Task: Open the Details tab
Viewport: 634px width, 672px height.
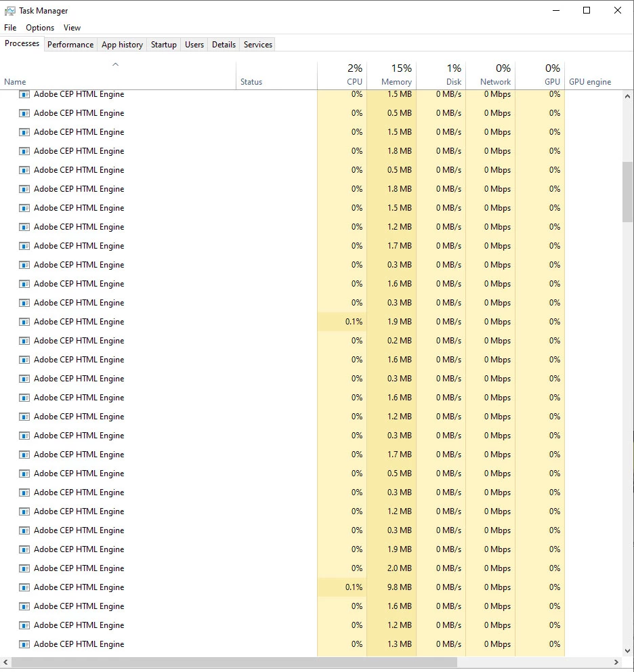Action: tap(224, 45)
